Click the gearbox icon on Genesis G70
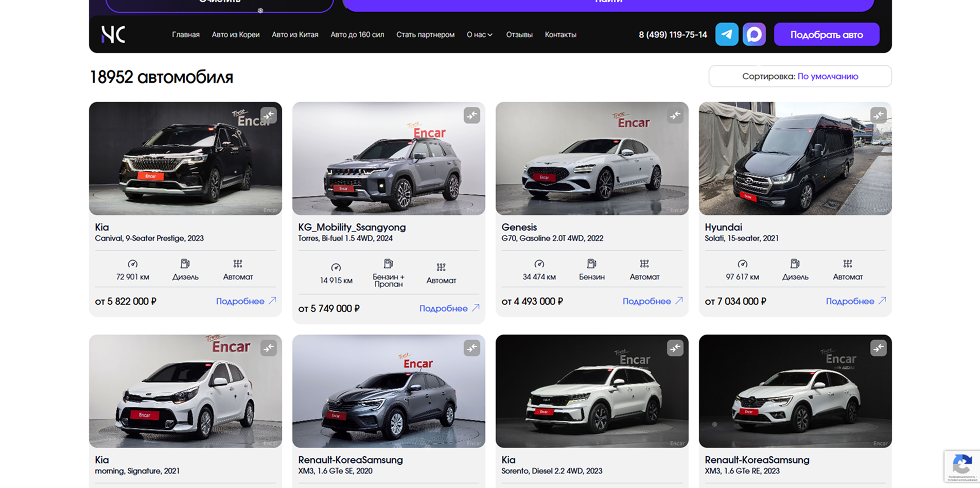The image size is (980, 488). click(644, 264)
